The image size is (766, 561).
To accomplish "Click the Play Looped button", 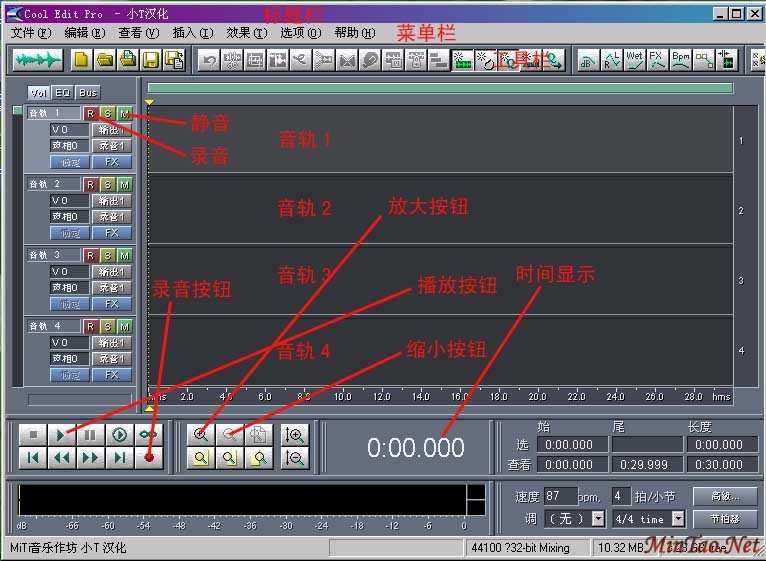I will tap(149, 435).
